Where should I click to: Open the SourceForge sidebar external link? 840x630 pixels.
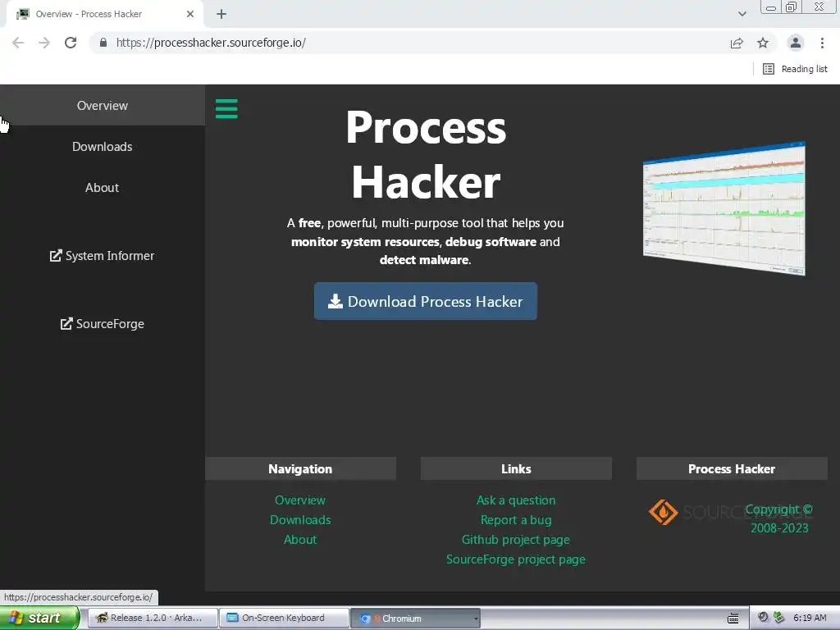tap(103, 323)
